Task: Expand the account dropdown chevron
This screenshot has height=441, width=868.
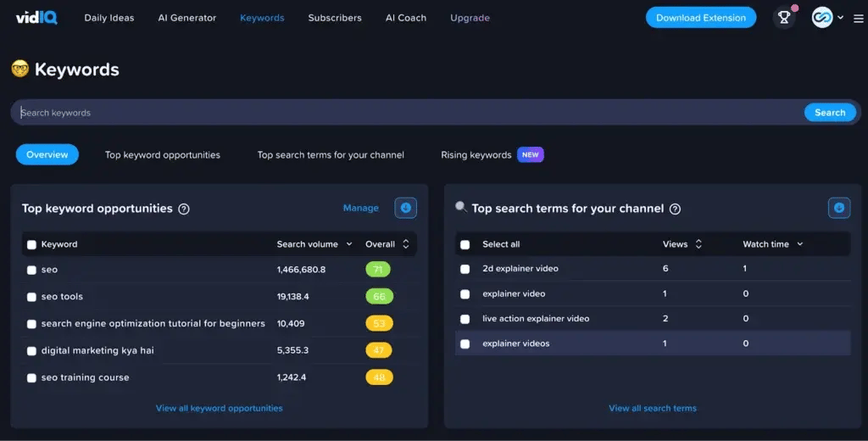Action: (x=840, y=18)
